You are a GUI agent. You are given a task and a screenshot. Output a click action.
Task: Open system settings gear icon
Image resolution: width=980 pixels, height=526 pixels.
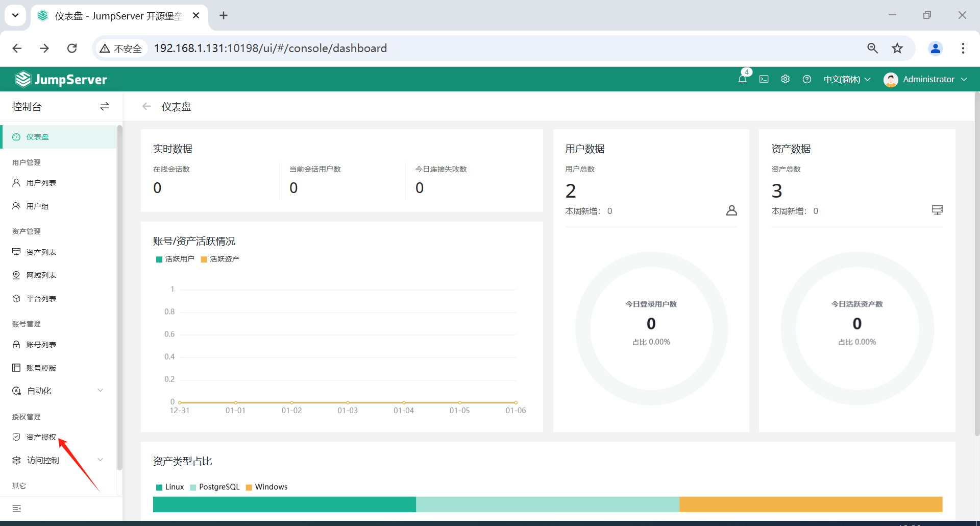(x=785, y=79)
